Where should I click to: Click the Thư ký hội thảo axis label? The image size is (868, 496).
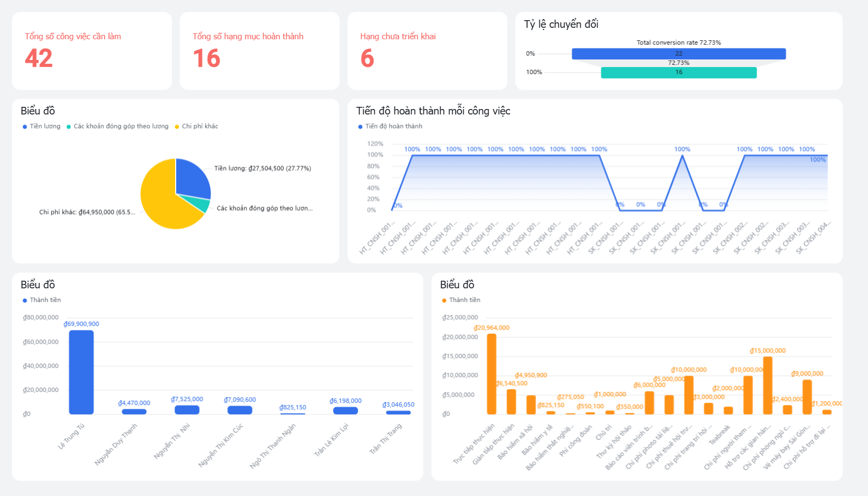(614, 441)
